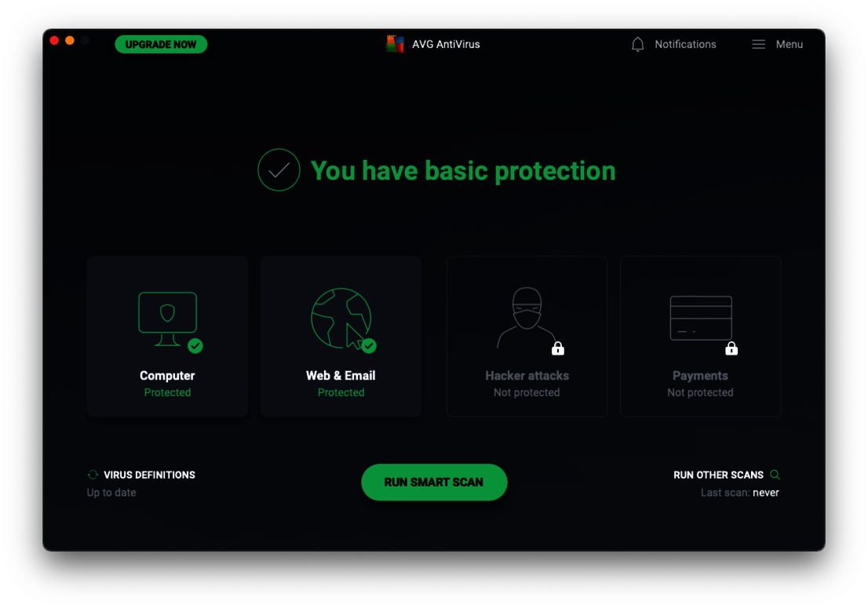Click the Hacker attacks figure icon
The image size is (868, 608).
(524, 314)
